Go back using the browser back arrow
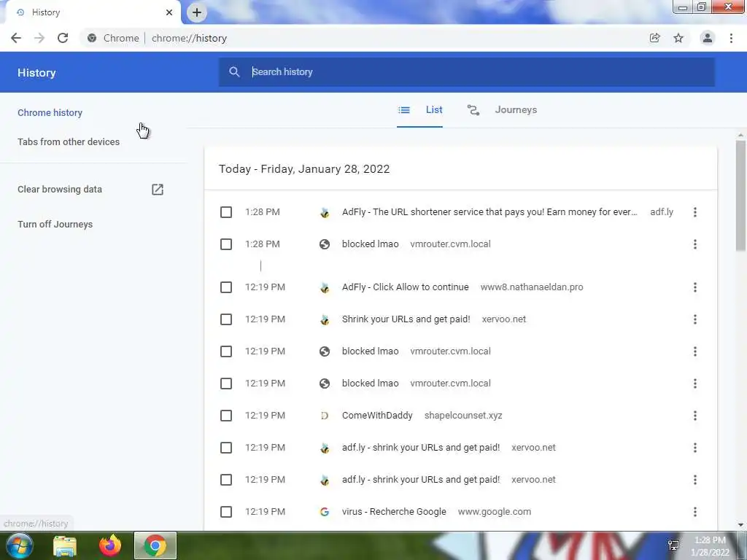Screen dimensions: 747x560 tap(16, 38)
